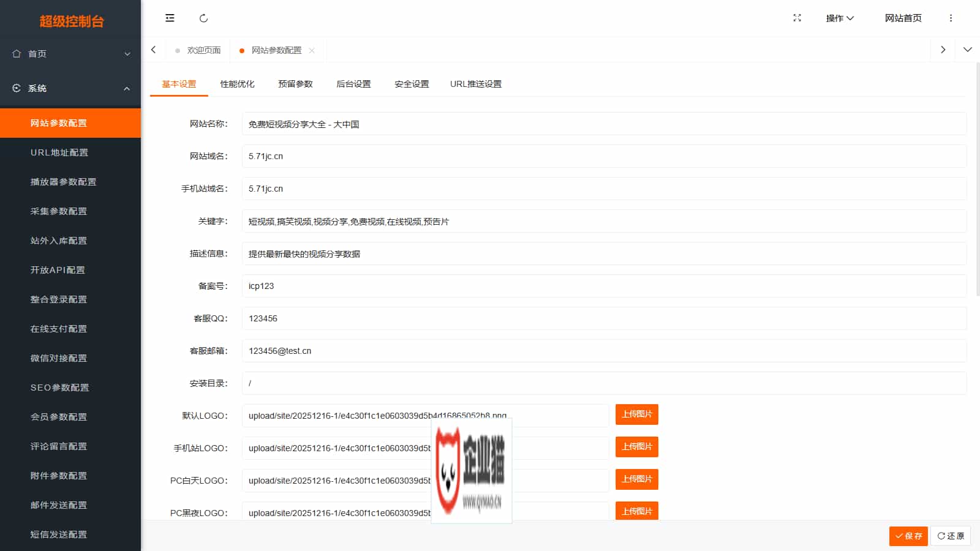Go to 整合登录配置 menu item
980x551 pixels.
click(x=70, y=299)
